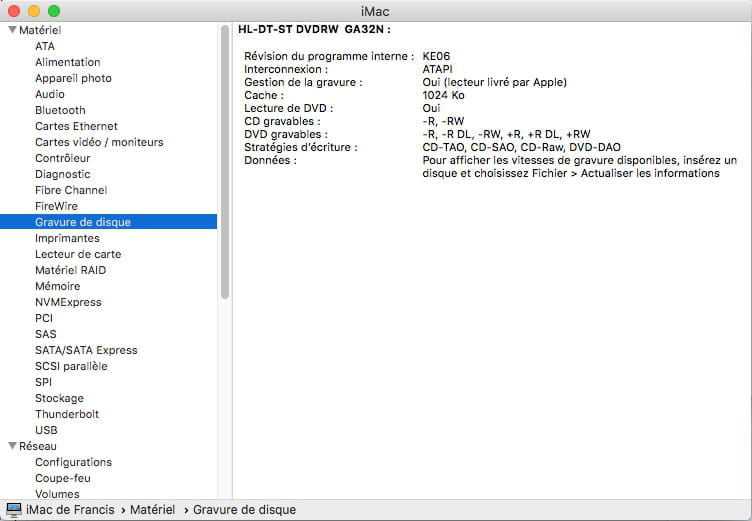Select SATA/SATA Express
The height and width of the screenshot is (521, 752).
pos(86,350)
